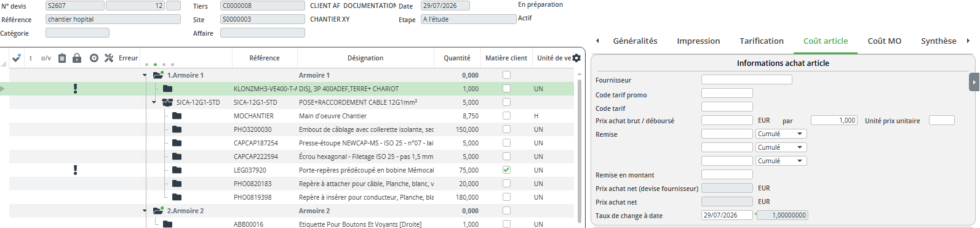Open the first Remise Cumulé dropdown
The width and height of the screenshot is (980, 228).
pos(781,134)
